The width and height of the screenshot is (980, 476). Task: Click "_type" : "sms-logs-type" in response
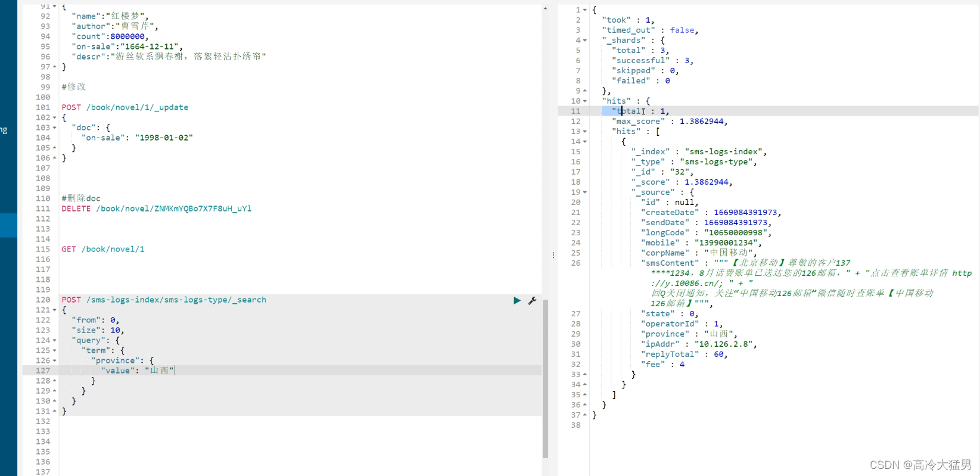pos(694,161)
